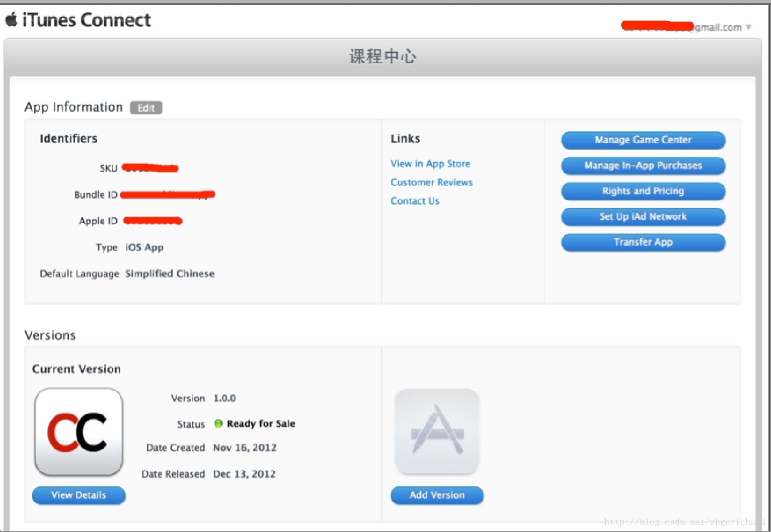
Task: Open the View in App Store link
Action: pyautogui.click(x=430, y=163)
